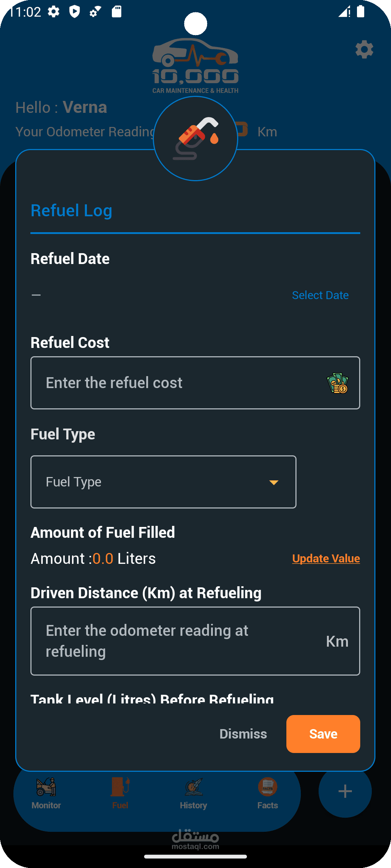Expand the Fuel Type dropdown
Image resolution: width=391 pixels, height=868 pixels.
pyautogui.click(x=163, y=482)
